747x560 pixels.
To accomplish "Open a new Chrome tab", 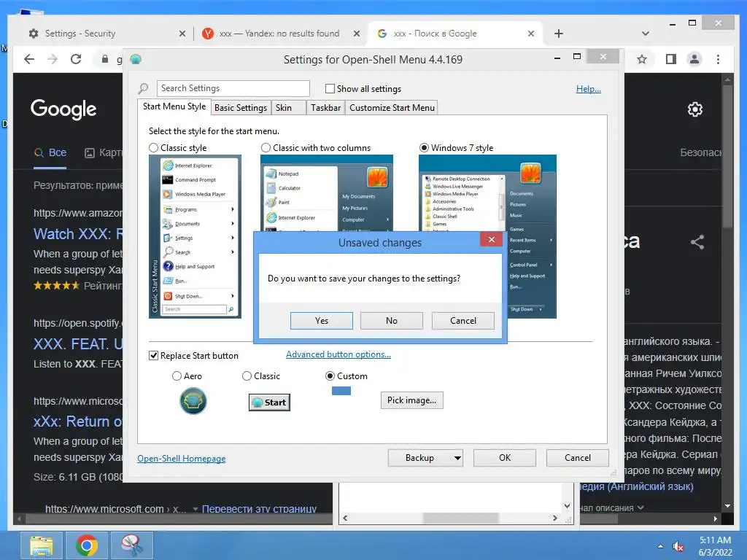I will coord(559,34).
